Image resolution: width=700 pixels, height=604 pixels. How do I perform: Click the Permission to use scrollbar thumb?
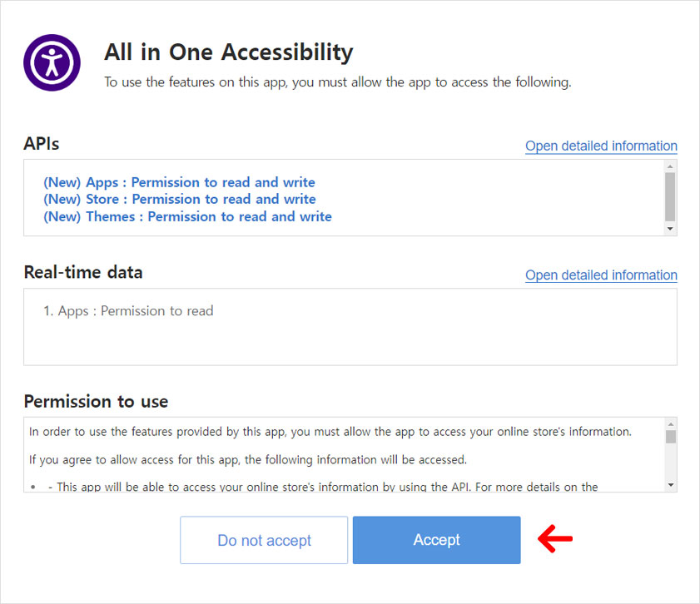point(671,437)
